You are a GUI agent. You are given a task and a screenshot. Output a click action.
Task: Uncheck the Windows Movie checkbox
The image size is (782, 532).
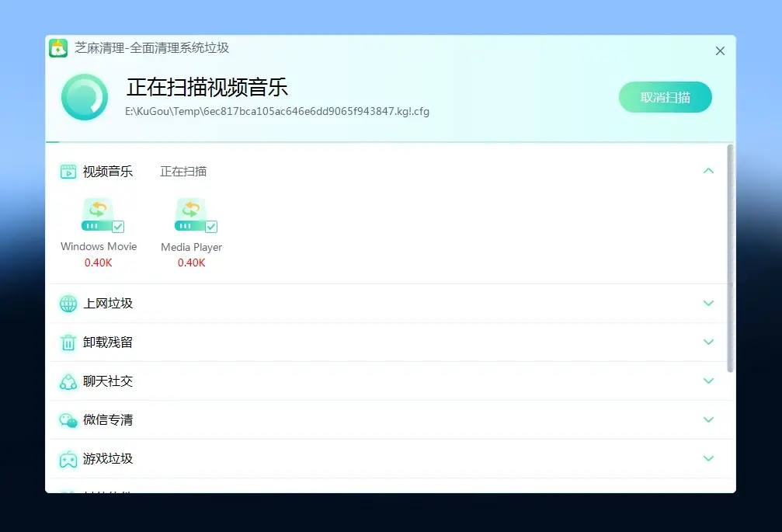tap(118, 227)
